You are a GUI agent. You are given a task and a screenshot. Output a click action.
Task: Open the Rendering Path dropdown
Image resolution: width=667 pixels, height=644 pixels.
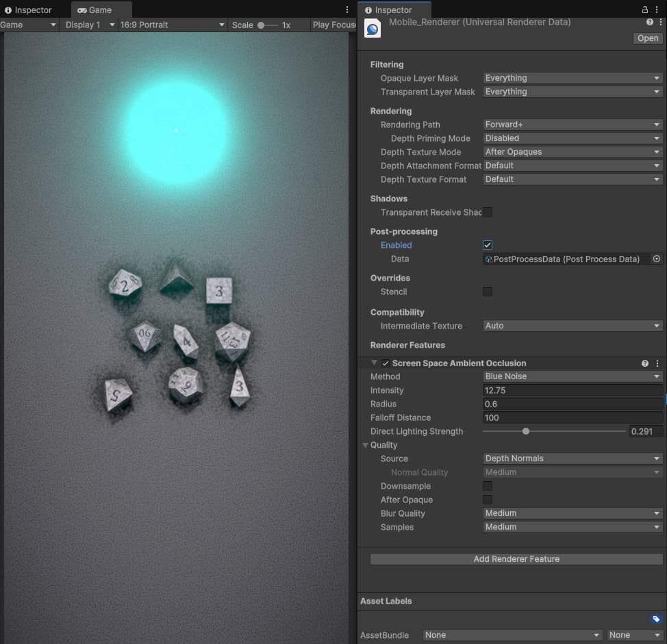pos(572,125)
